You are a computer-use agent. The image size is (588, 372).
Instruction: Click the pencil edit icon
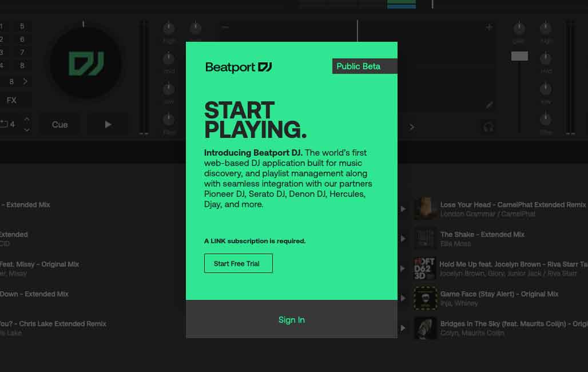(x=489, y=105)
